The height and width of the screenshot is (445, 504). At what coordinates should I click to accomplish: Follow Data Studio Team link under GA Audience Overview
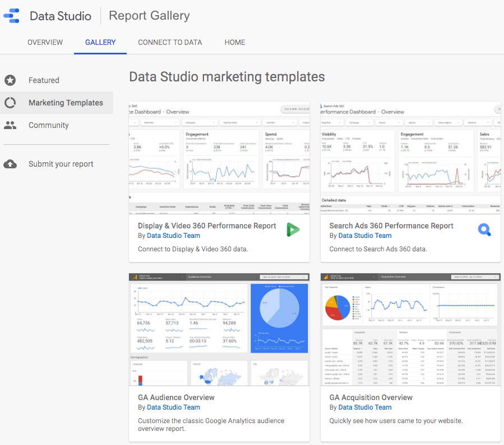click(173, 407)
